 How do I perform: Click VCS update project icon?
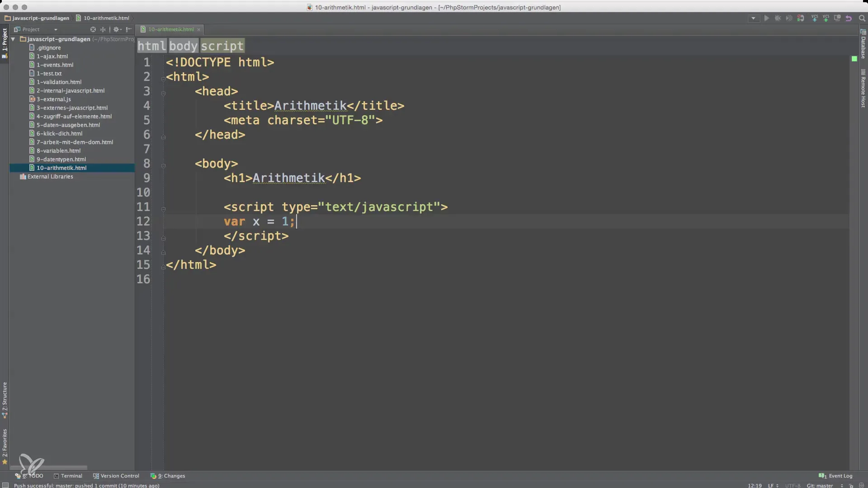pyautogui.click(x=815, y=19)
